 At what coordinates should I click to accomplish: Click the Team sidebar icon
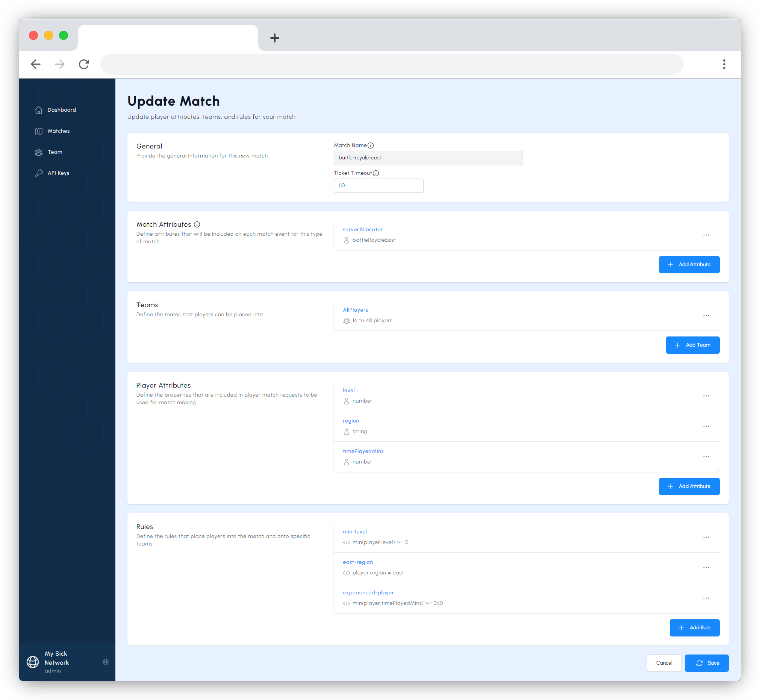[38, 152]
